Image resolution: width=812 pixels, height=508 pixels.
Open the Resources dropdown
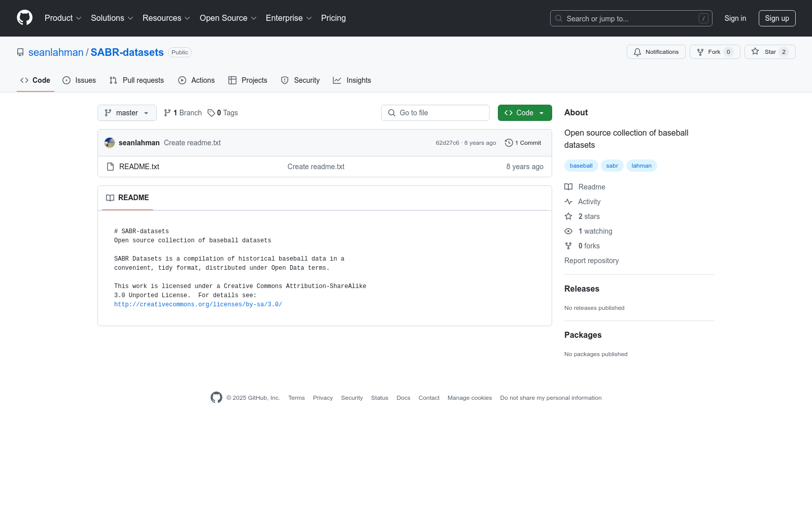click(166, 18)
